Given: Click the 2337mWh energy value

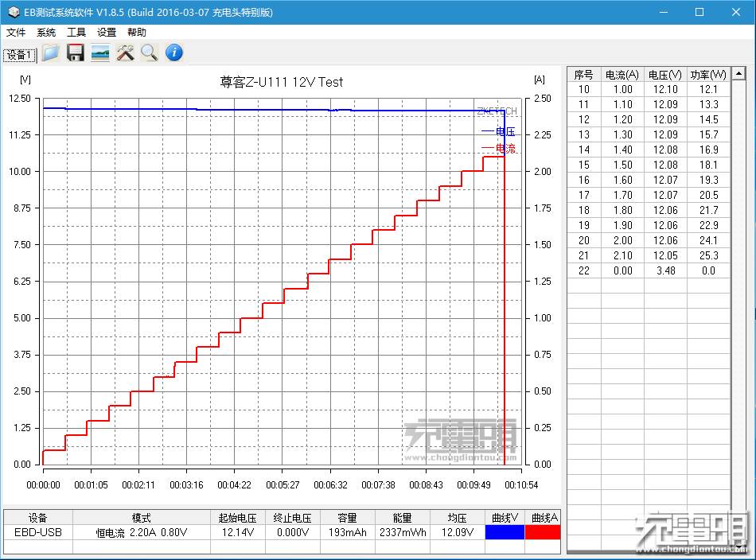Looking at the screenshot, I should pyautogui.click(x=403, y=532).
